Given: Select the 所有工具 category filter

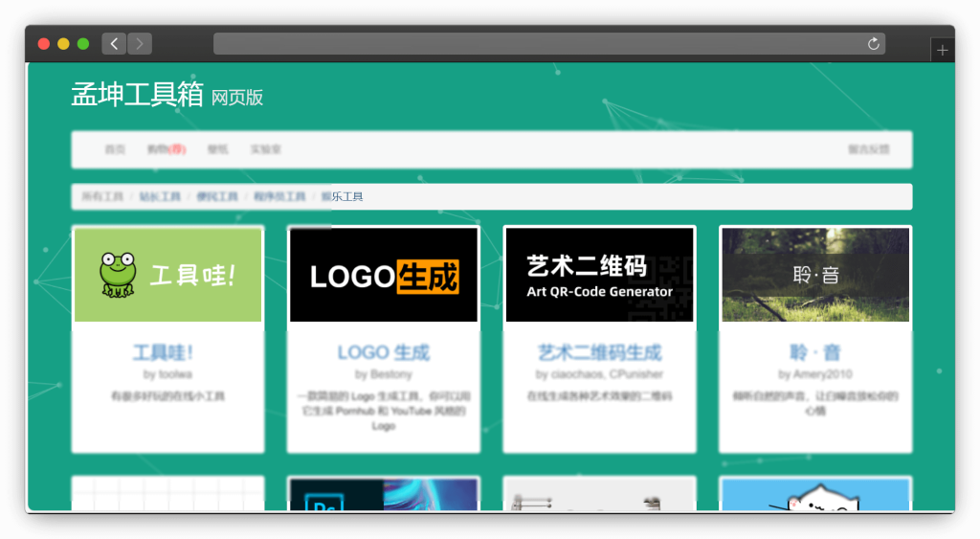Looking at the screenshot, I should coord(102,196).
